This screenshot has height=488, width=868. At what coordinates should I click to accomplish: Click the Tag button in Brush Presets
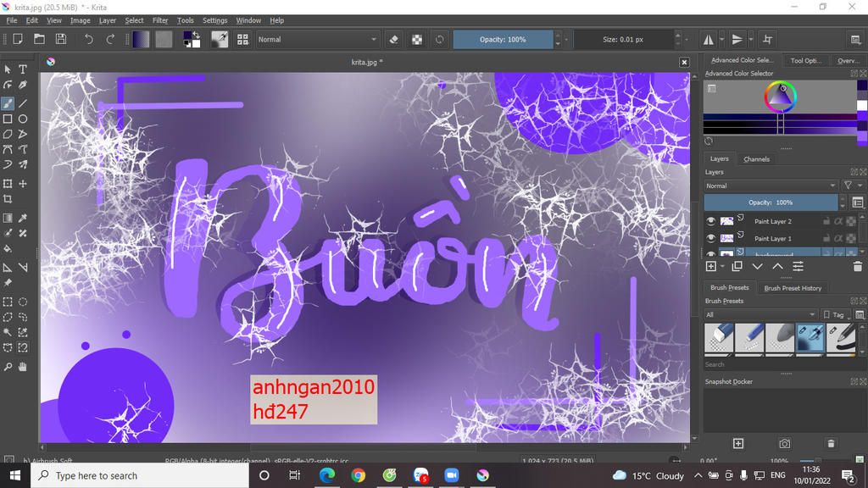coord(835,314)
